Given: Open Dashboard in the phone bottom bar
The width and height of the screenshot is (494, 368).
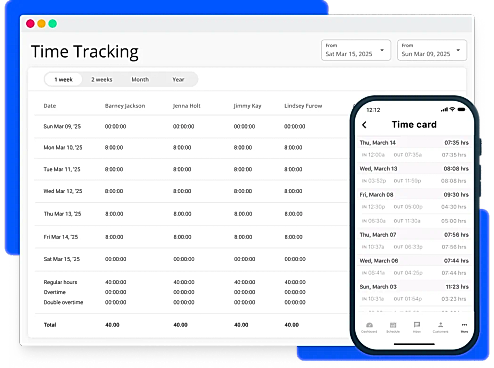Looking at the screenshot, I should 369,327.
